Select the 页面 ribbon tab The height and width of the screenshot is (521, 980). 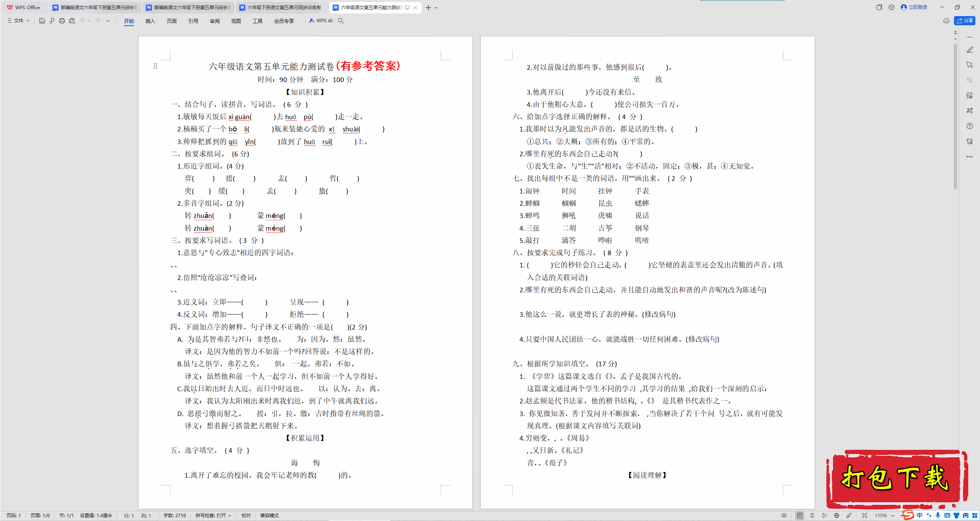[x=172, y=21]
